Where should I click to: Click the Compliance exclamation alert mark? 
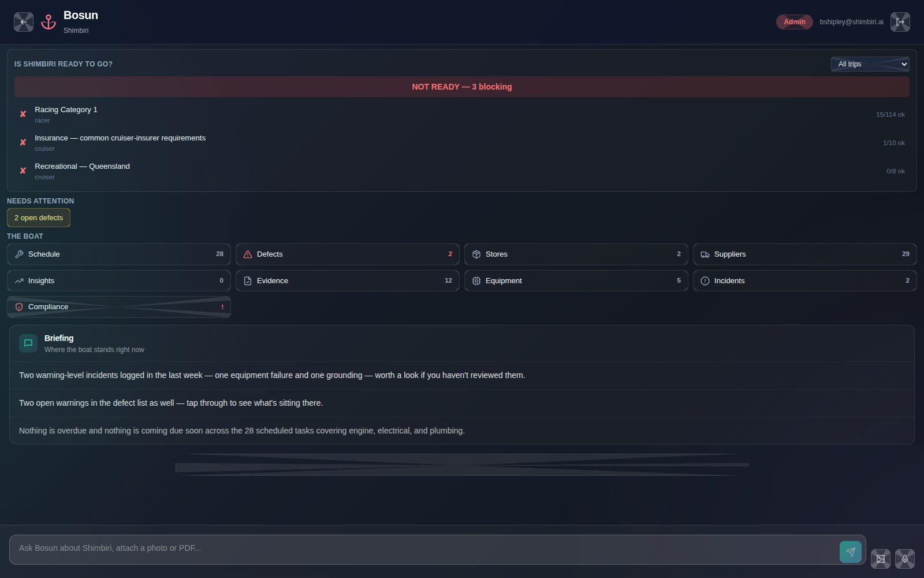coord(222,307)
